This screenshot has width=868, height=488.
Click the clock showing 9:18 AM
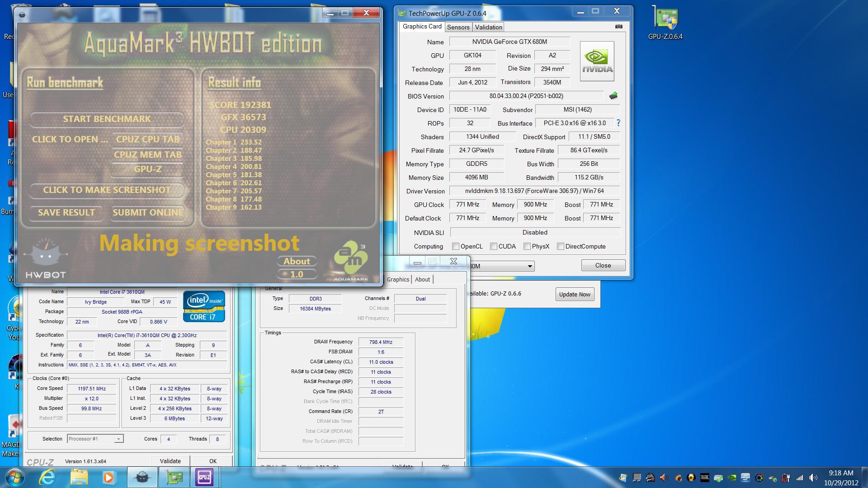841,473
